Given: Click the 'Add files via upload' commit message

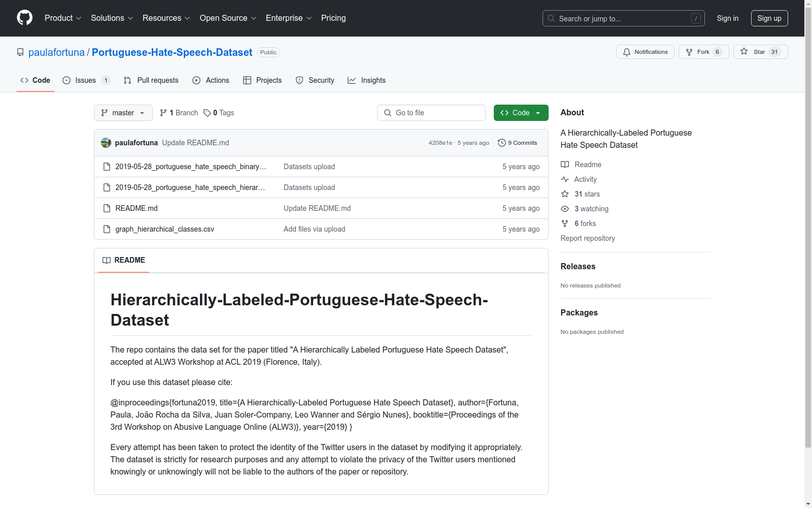Looking at the screenshot, I should pos(314,229).
